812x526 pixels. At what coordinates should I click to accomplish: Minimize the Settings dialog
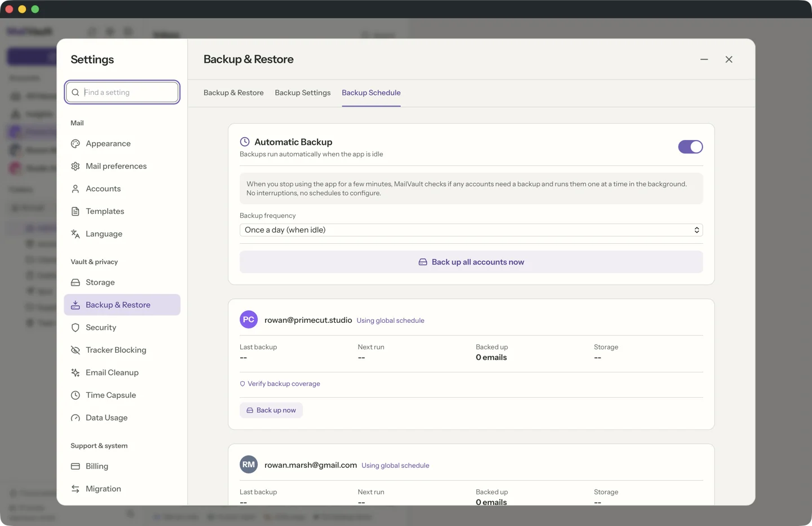click(x=704, y=59)
